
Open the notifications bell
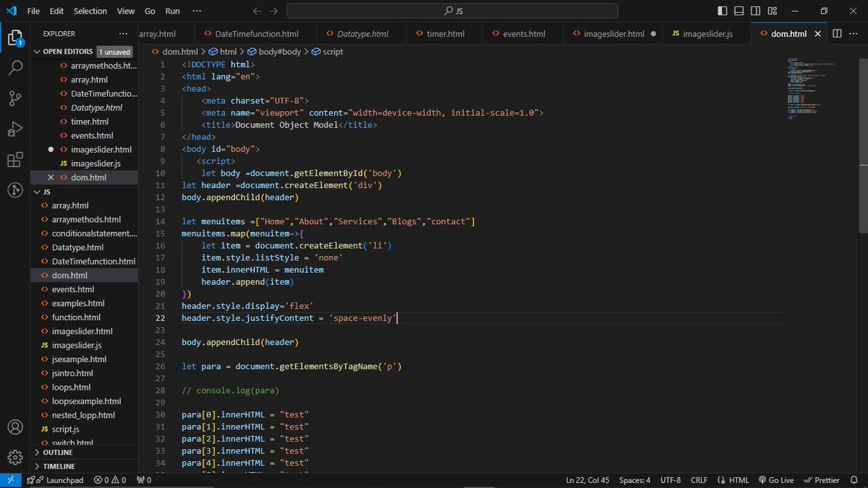point(854,479)
